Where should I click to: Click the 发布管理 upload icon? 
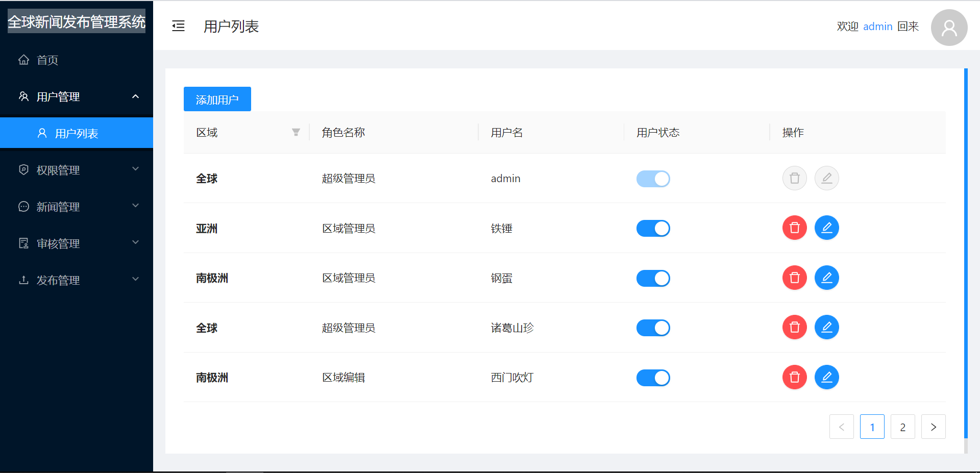[23, 280]
